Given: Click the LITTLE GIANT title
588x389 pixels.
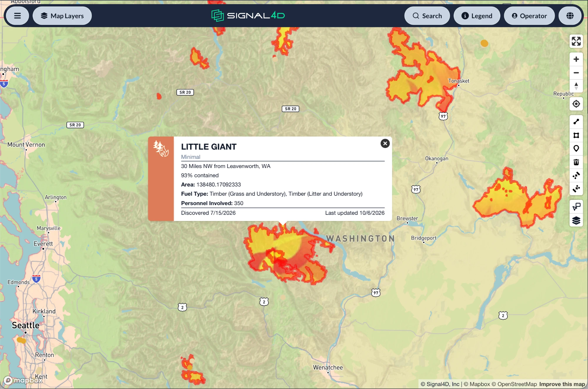Looking at the screenshot, I should 209,147.
